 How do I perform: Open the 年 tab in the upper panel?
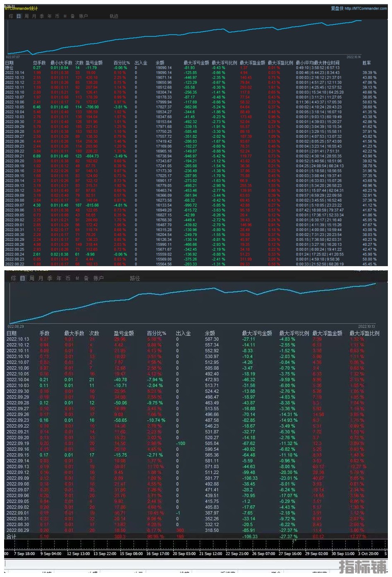click(x=50, y=16)
